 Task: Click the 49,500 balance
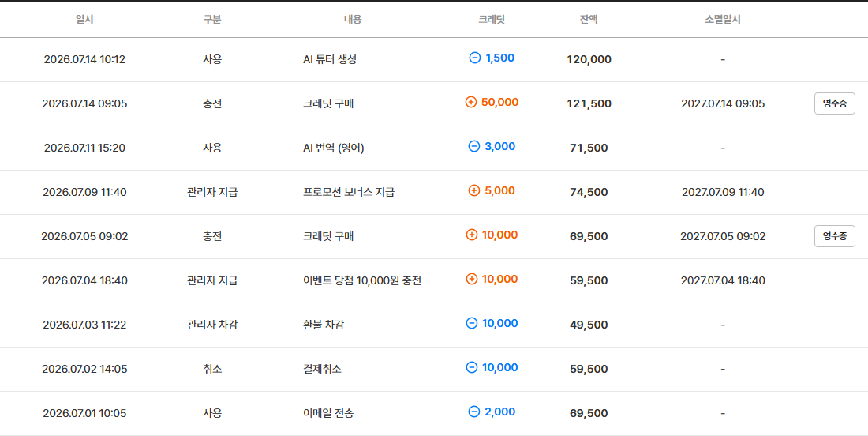[x=589, y=325]
